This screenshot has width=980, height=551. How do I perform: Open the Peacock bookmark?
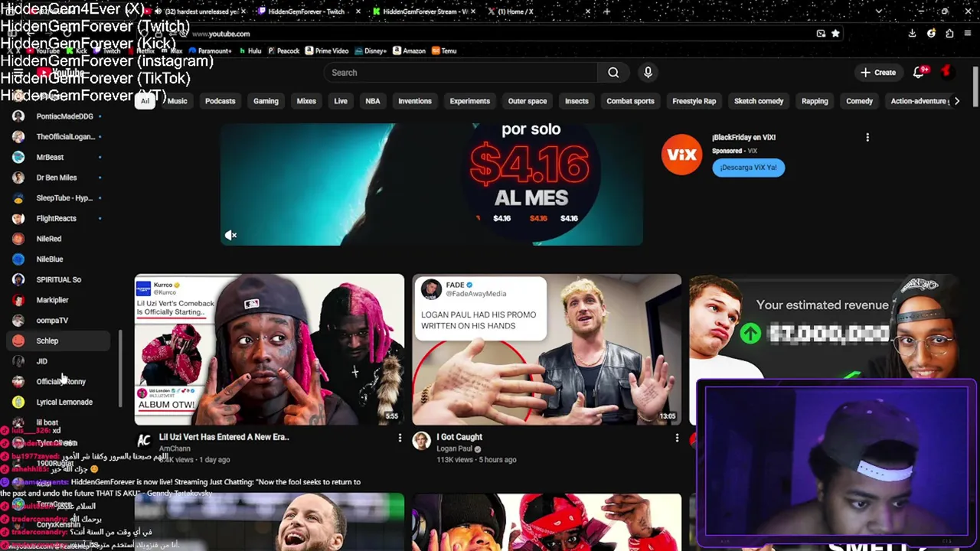pyautogui.click(x=283, y=51)
